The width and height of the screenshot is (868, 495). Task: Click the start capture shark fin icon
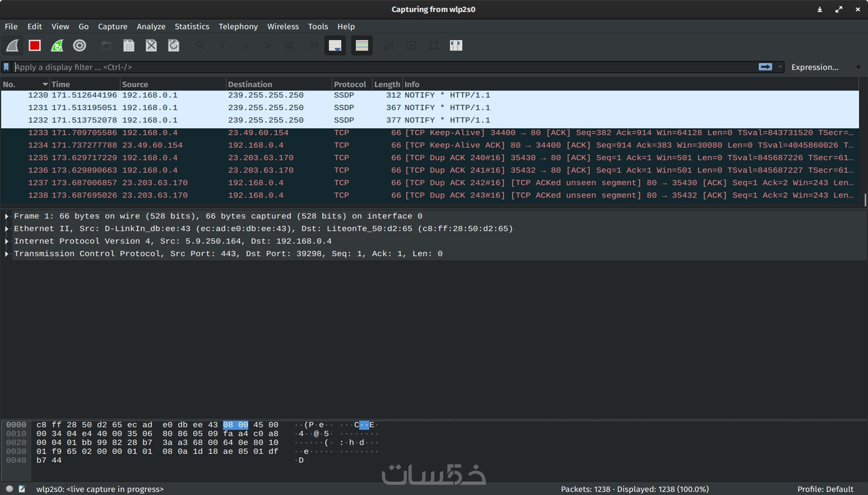pyautogui.click(x=12, y=45)
